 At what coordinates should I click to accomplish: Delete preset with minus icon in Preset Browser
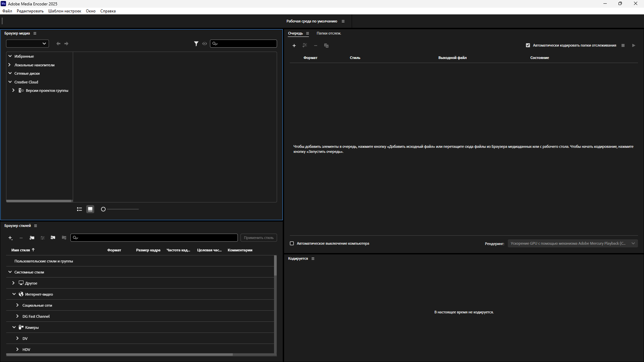(21, 238)
